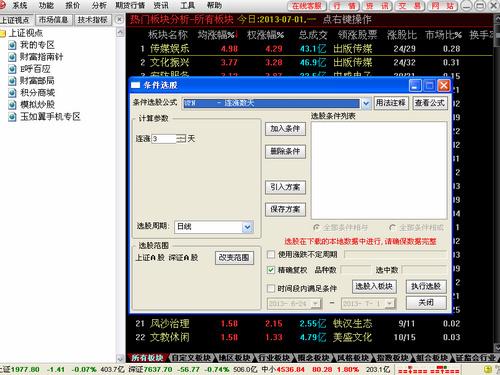Click 引入方案 button

coord(285,187)
